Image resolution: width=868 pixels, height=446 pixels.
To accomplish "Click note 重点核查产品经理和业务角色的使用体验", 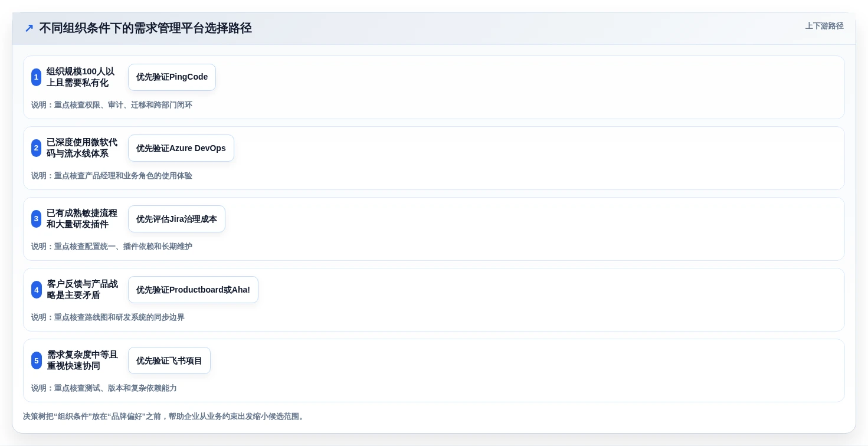I will tap(112, 176).
